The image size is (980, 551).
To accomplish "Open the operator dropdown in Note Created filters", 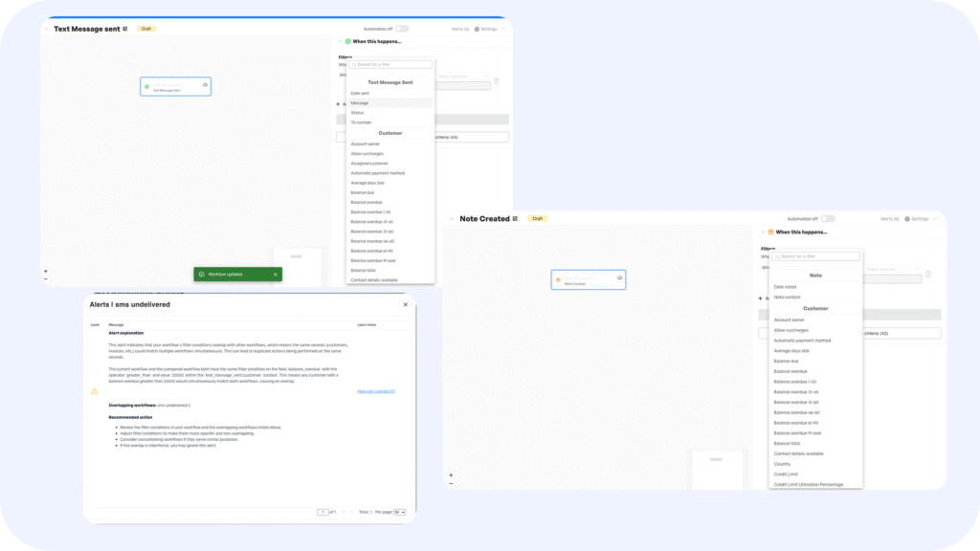I will coord(890,269).
